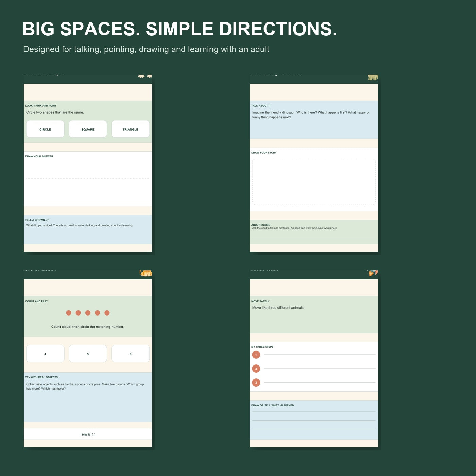Click the 'BIG SPACES. SIMPLE DIRECTIONS.' headline

pos(180,29)
